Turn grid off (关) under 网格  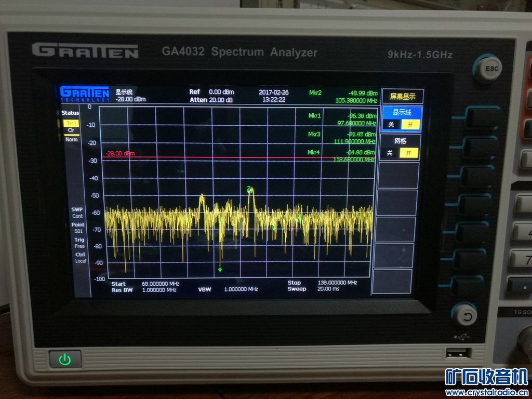[x=390, y=153]
